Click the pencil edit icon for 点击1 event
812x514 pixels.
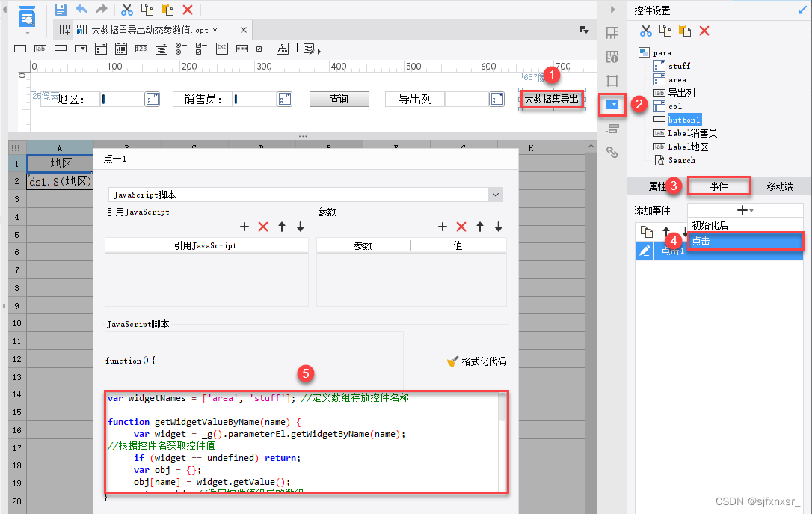point(645,251)
